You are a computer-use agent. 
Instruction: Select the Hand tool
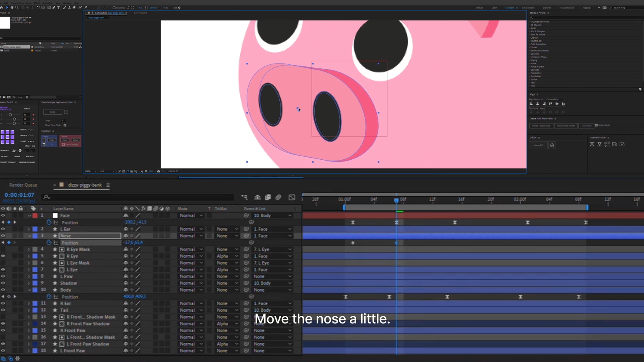click(12, 7)
